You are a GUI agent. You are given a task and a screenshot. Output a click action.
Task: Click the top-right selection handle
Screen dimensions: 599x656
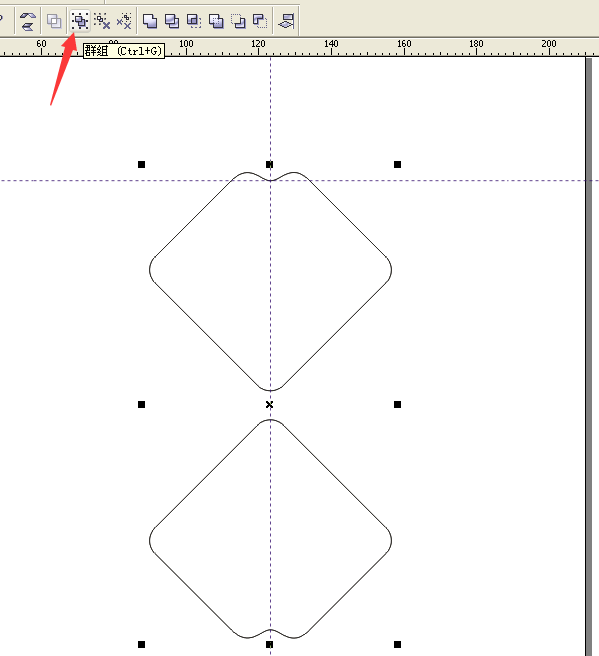click(x=397, y=164)
